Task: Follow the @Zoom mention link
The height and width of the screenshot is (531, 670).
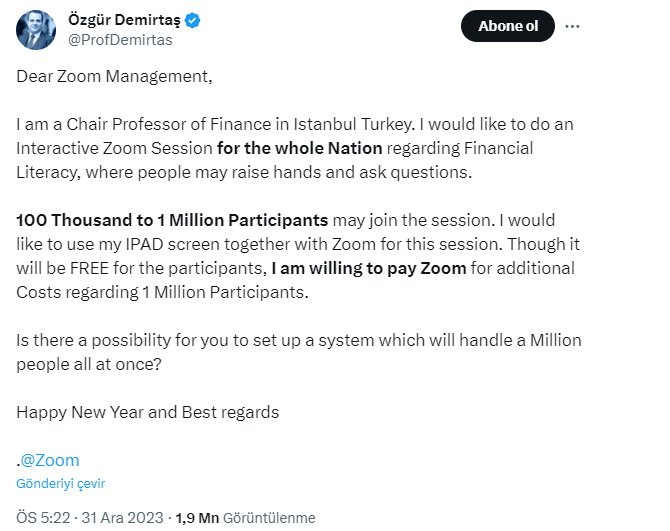Action: [50, 460]
